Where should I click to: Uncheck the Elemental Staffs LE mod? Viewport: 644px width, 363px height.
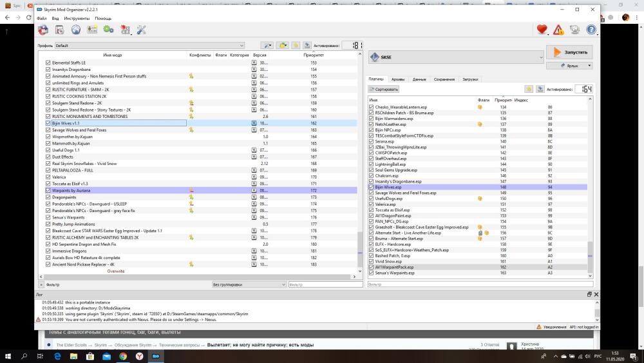[48, 63]
